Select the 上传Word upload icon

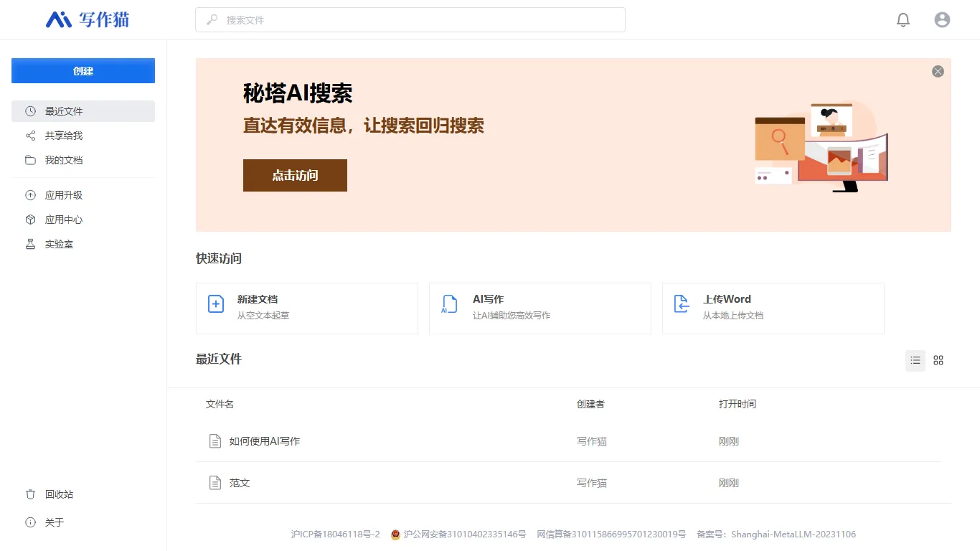coord(682,304)
